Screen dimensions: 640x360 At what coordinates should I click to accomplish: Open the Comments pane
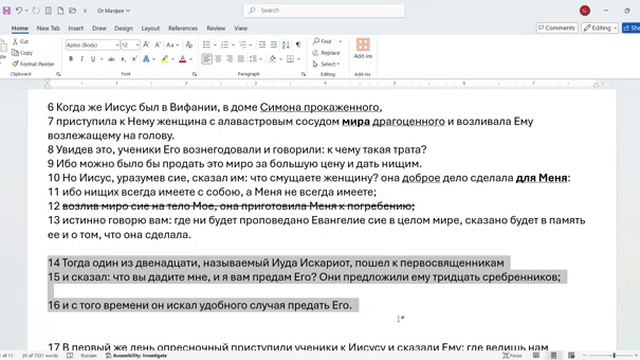(557, 28)
